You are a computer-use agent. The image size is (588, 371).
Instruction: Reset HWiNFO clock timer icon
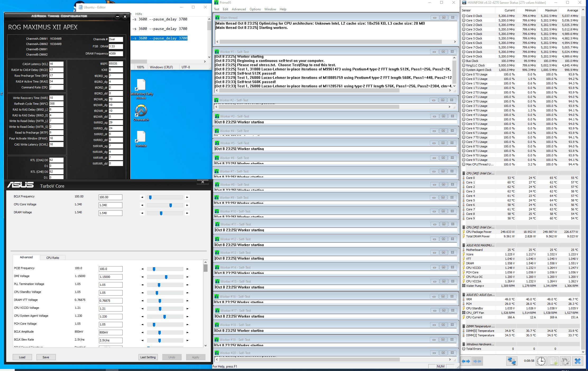point(541,361)
